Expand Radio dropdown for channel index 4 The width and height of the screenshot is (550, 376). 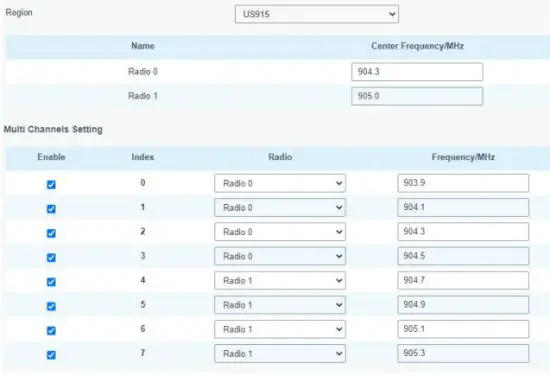[280, 281]
